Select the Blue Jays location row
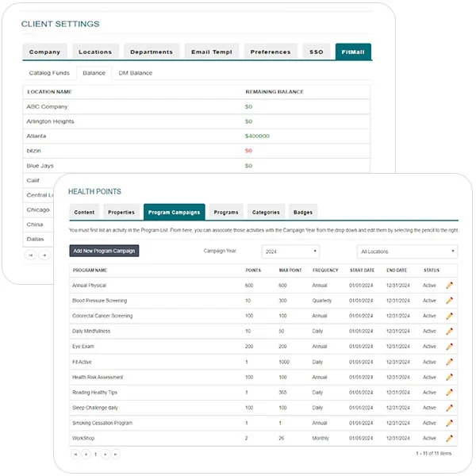 coord(197,166)
